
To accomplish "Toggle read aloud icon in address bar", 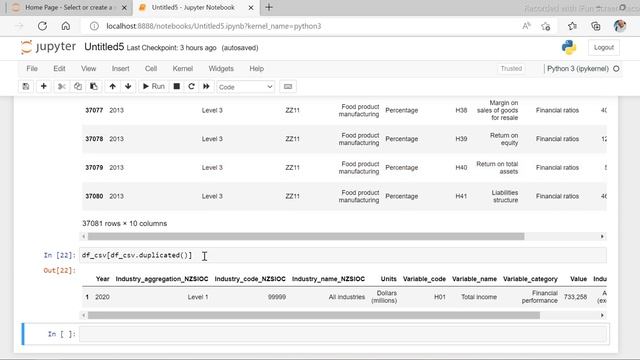I will pyautogui.click(x=527, y=26).
